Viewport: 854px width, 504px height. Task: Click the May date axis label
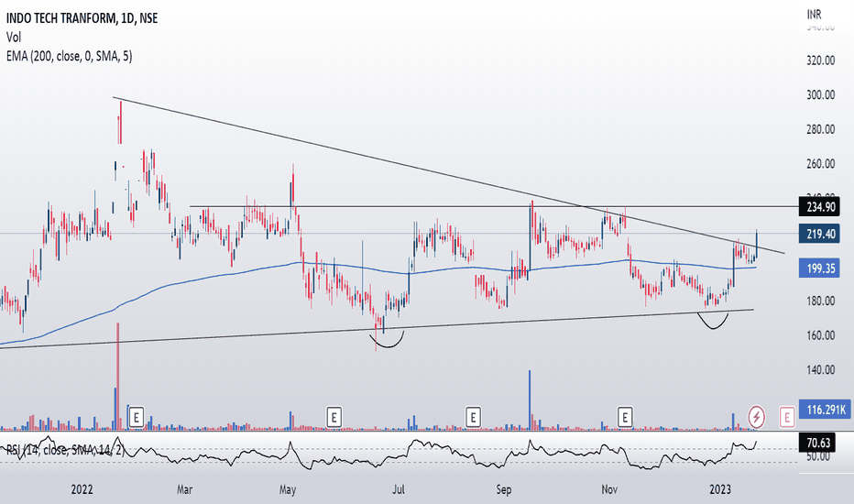point(288,489)
